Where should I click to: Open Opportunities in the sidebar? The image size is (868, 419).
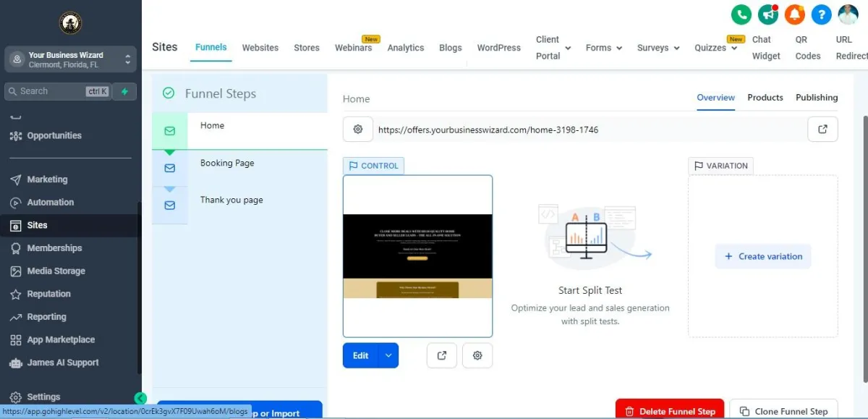[x=54, y=136]
